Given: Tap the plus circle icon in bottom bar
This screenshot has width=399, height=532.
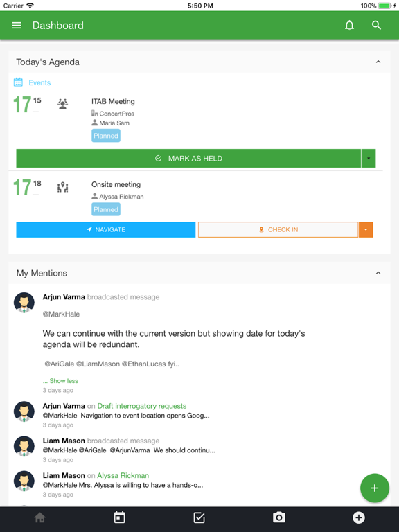Looking at the screenshot, I should click(359, 517).
